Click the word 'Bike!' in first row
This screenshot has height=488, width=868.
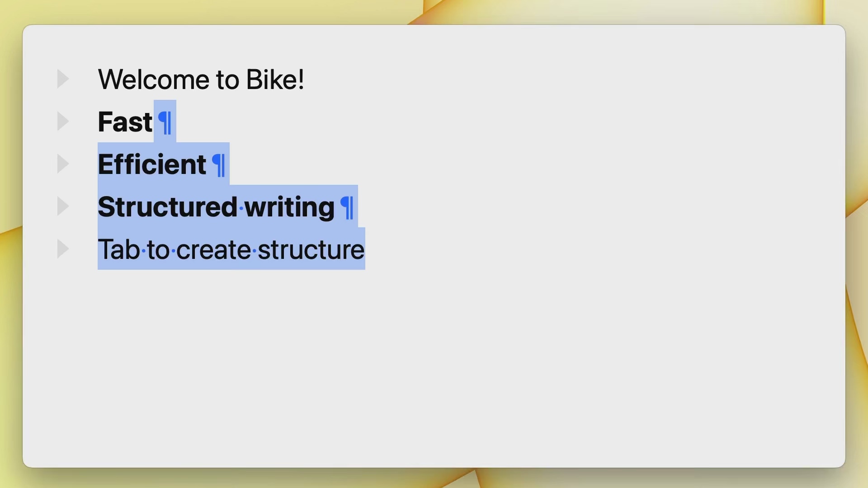pyautogui.click(x=275, y=80)
